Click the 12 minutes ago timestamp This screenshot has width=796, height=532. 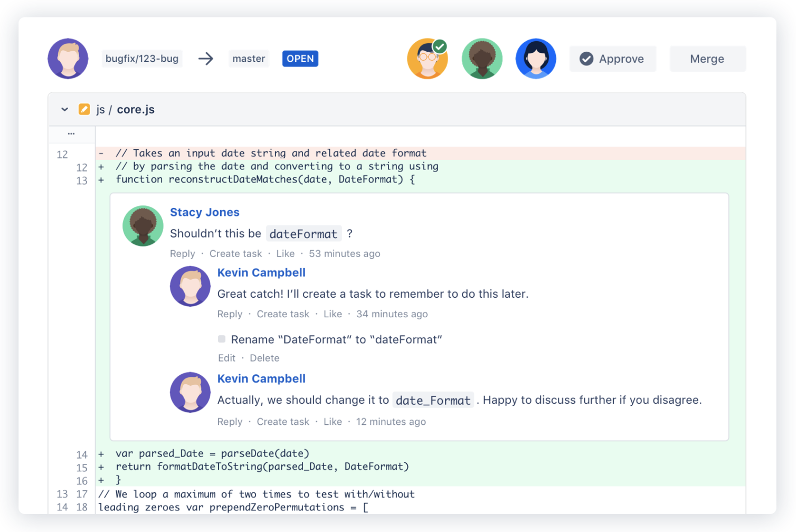tap(391, 422)
